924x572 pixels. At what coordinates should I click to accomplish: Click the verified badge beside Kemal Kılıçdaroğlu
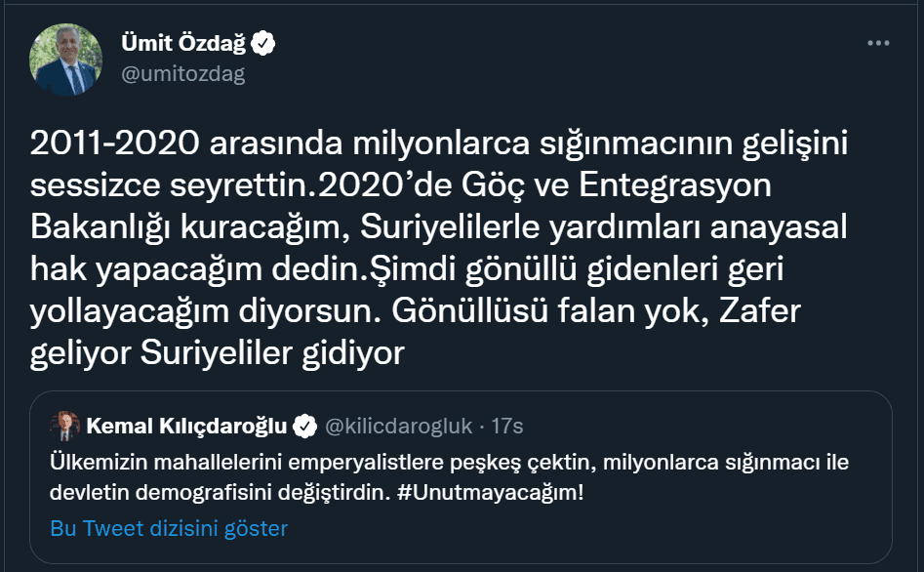304,426
